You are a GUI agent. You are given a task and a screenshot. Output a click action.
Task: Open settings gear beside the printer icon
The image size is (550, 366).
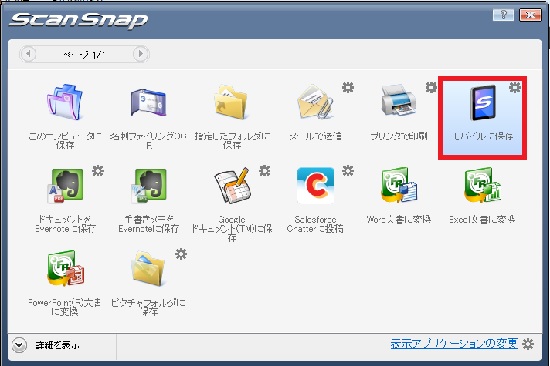[x=431, y=87]
